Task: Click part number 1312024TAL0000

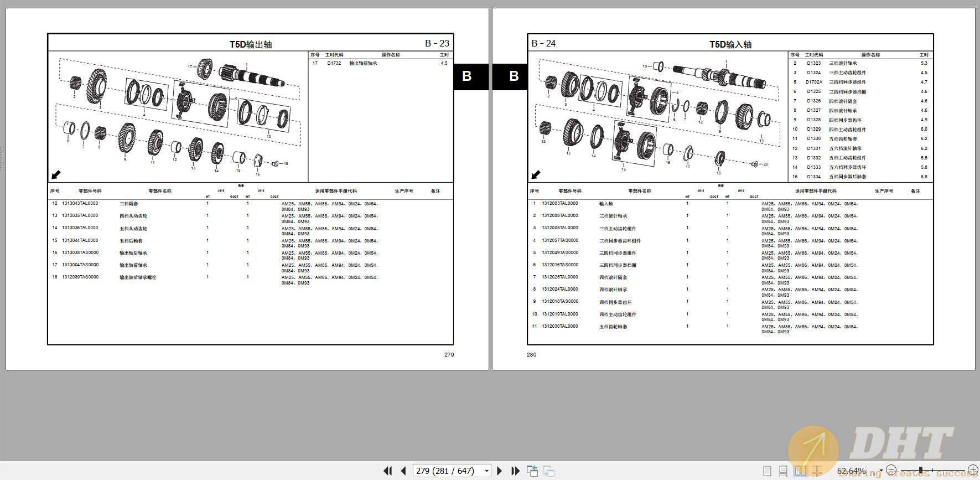Action: 560,290
